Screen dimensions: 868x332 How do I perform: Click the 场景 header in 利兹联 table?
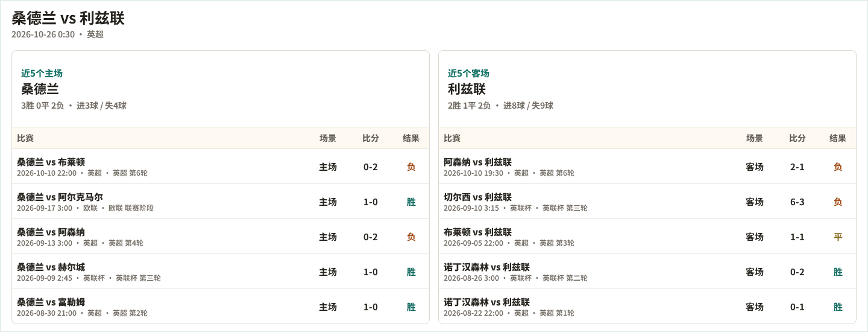[x=755, y=138]
